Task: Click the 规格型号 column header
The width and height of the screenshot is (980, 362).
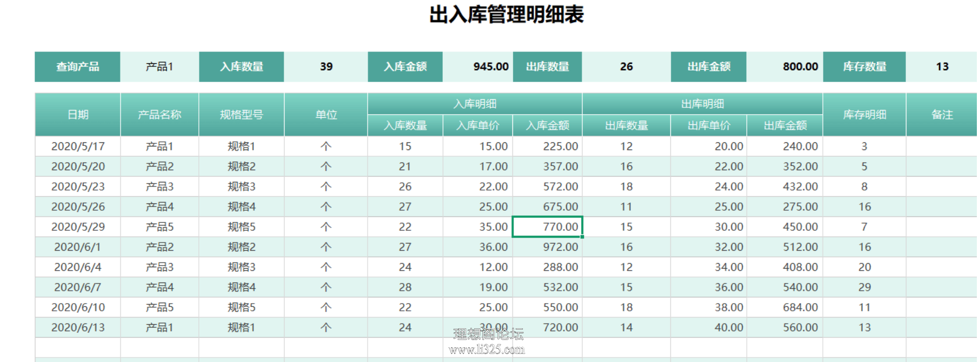Action: (241, 115)
